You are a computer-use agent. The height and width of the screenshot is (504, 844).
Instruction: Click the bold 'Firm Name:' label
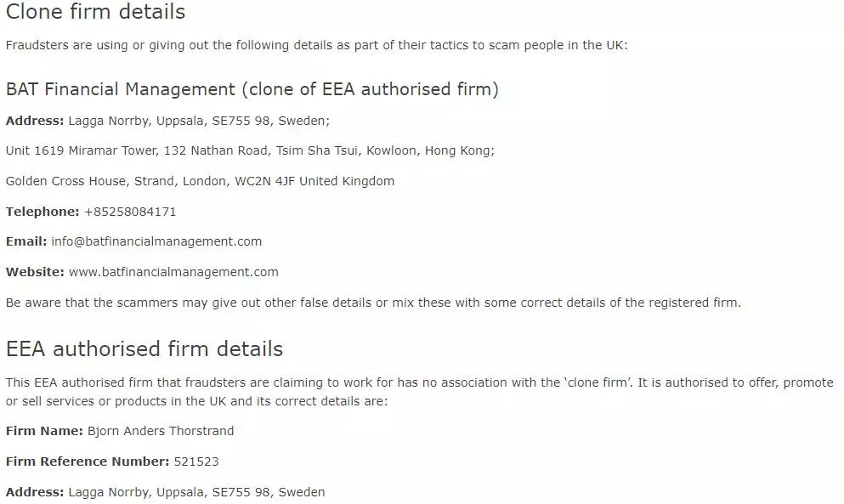point(44,431)
